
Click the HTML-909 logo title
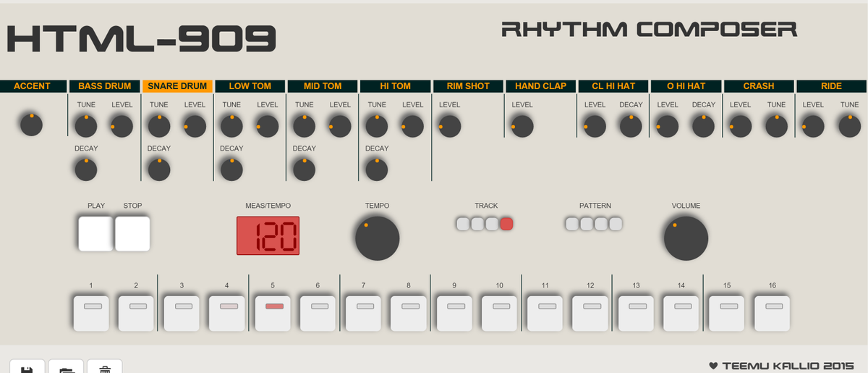142,38
